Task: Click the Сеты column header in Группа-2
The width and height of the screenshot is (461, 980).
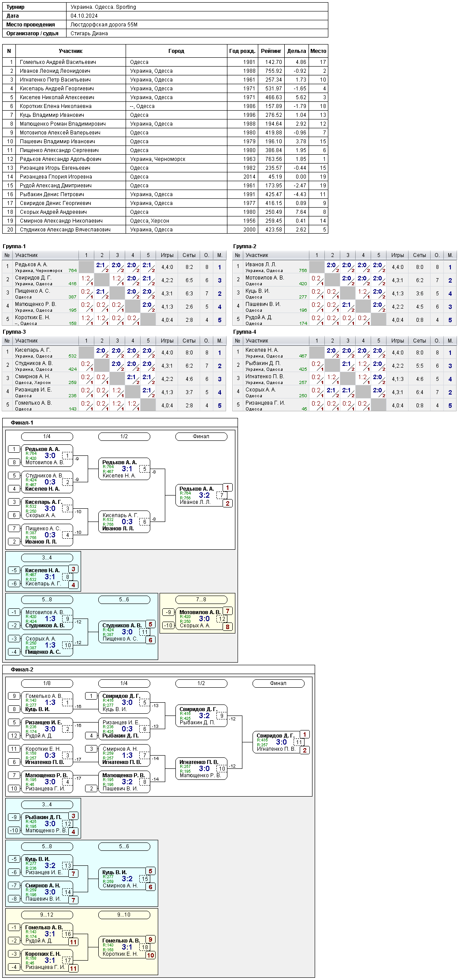Action: [420, 255]
